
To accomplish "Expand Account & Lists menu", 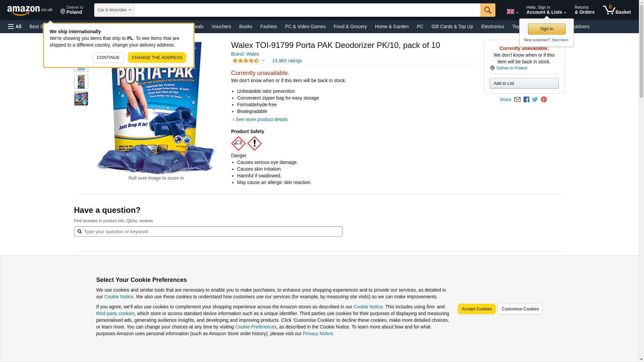I will (546, 10).
